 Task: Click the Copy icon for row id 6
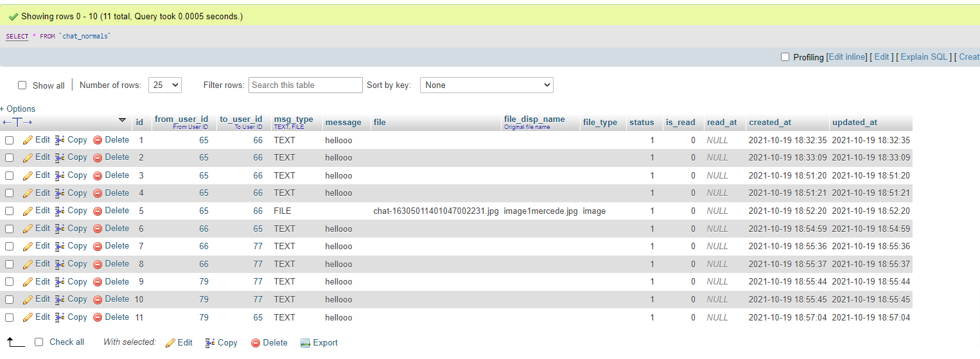coord(60,229)
